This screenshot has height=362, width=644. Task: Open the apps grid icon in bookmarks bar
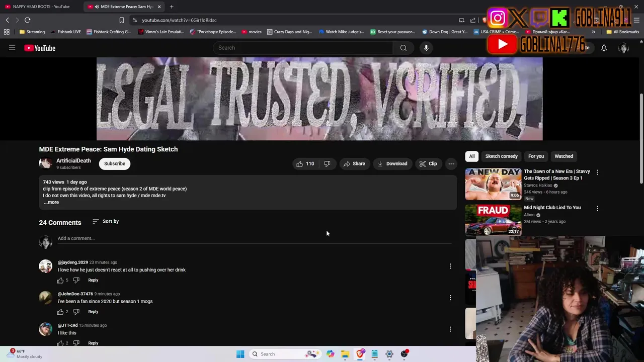[x=7, y=32]
